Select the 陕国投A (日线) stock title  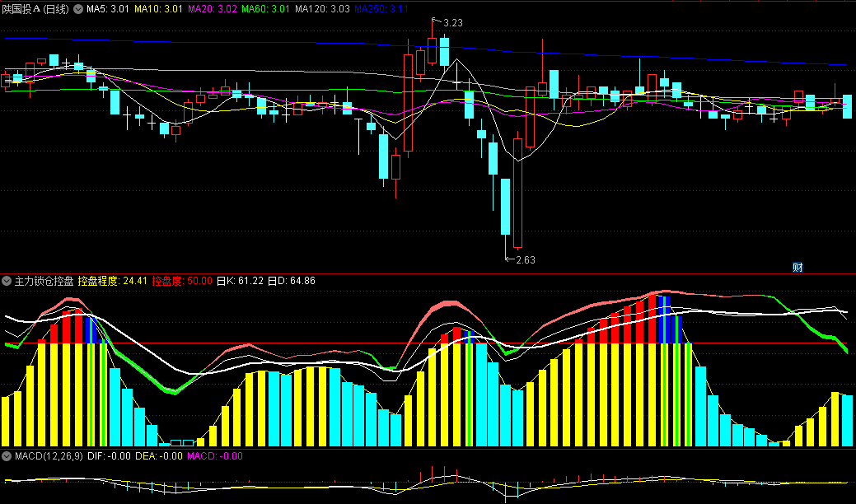coord(35,9)
